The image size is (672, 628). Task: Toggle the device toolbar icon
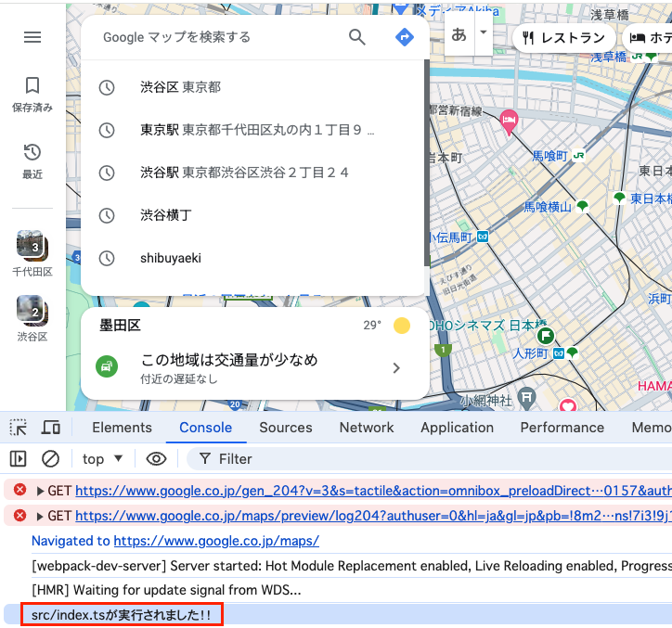tap(50, 428)
